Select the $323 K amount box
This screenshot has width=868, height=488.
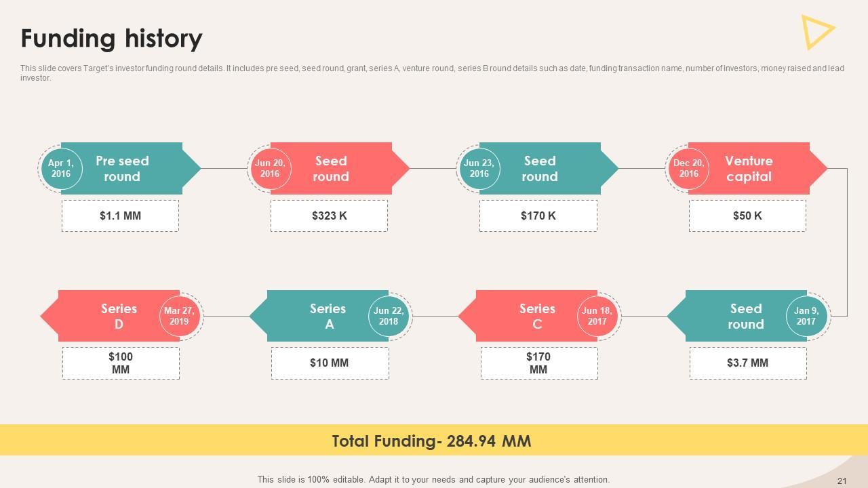pos(329,216)
